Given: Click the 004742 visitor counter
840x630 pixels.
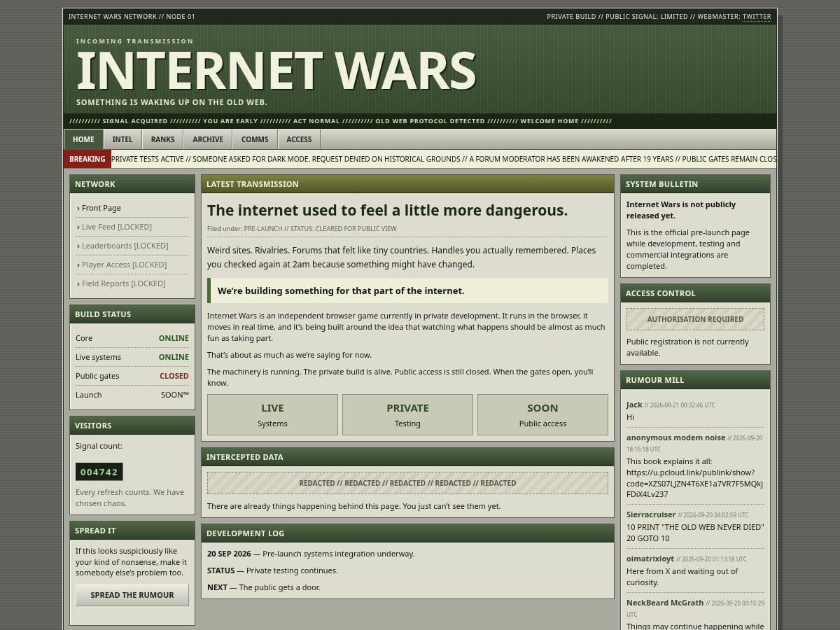Looking at the screenshot, I should coord(99,472).
